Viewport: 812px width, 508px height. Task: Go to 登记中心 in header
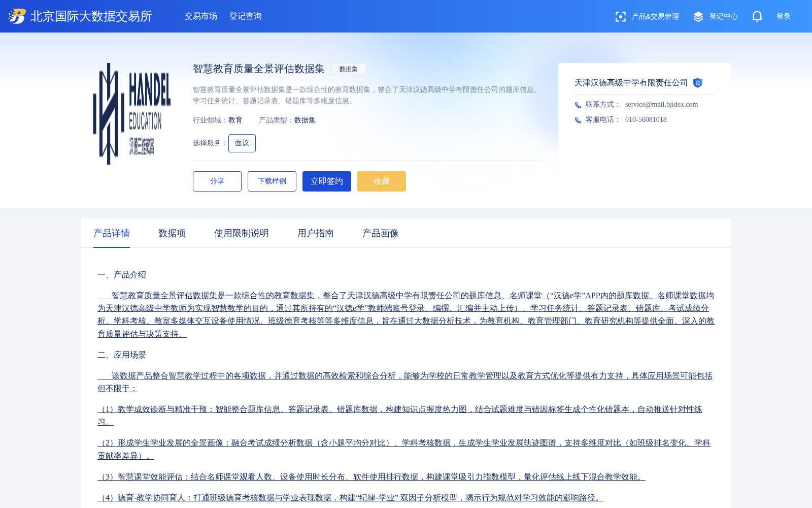click(724, 17)
